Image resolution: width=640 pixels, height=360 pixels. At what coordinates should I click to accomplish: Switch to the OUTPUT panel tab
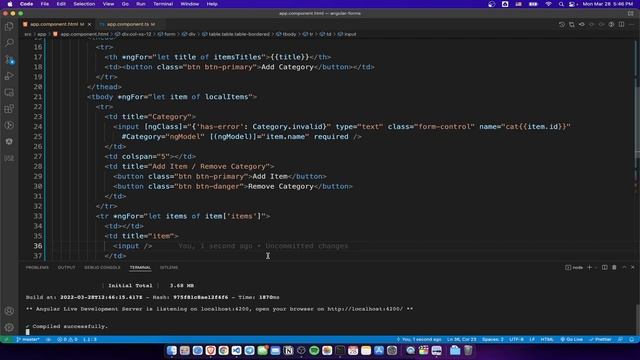point(66,267)
